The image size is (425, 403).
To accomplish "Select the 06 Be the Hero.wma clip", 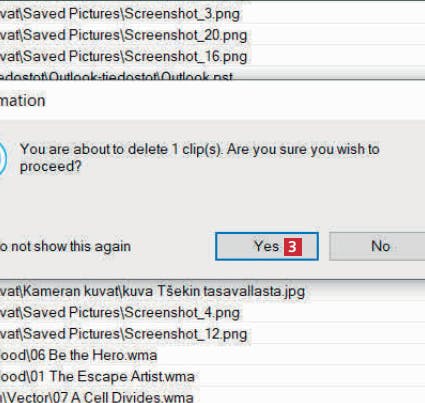I will pos(212,355).
